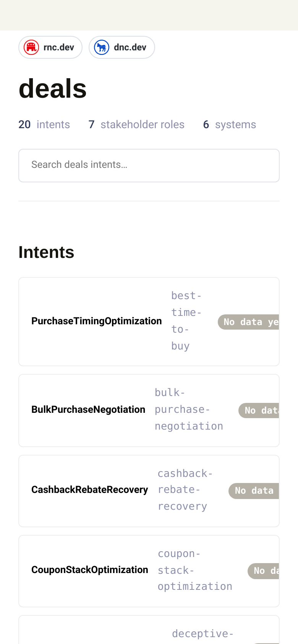Open the CouponStackOptimization intent
The width and height of the screenshot is (298, 644).
coord(149,571)
